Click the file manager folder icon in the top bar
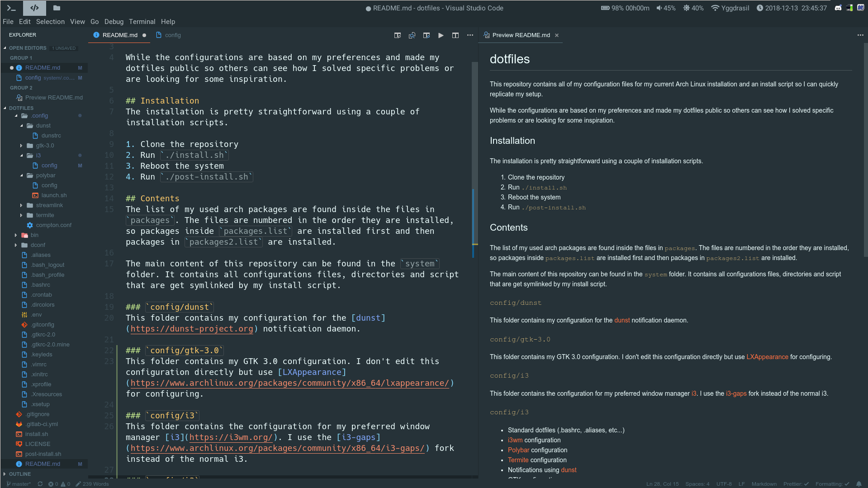Image resolution: width=868 pixels, height=488 pixels. pyautogui.click(x=57, y=8)
